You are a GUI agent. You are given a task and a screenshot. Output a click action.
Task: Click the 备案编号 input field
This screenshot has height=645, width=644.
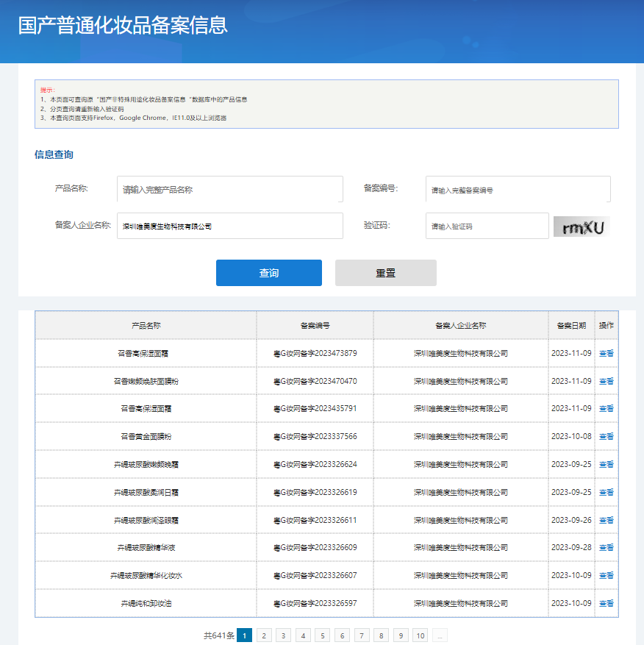518,189
